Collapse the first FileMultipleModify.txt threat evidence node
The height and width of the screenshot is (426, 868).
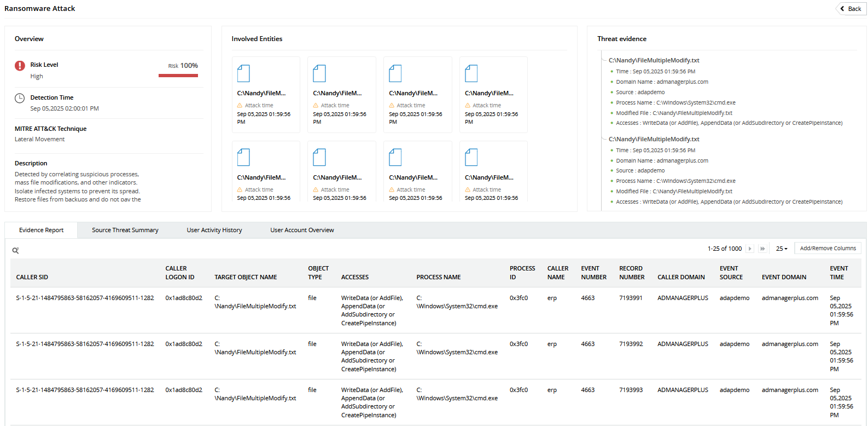click(603, 60)
